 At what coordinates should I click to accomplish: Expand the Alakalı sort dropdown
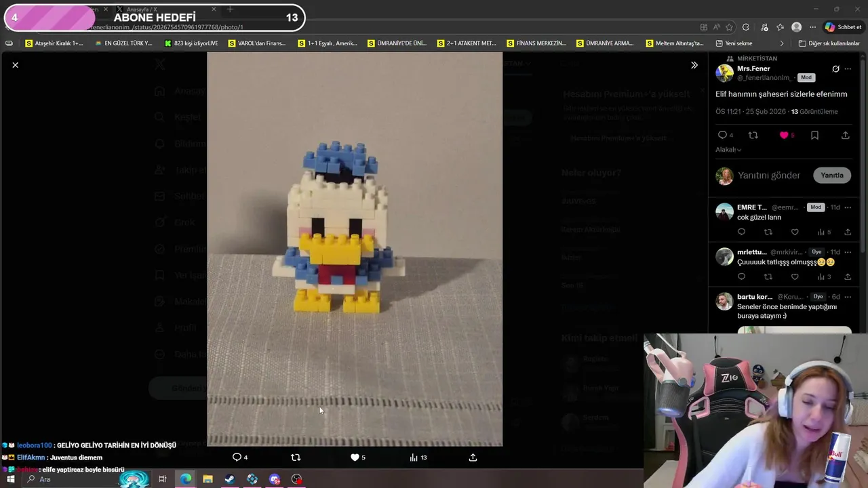pos(728,150)
